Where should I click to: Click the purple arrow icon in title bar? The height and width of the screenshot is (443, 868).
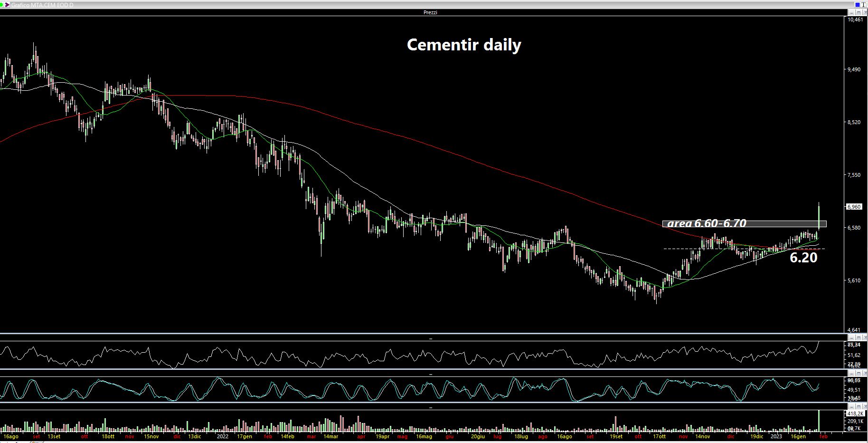(x=7, y=5)
